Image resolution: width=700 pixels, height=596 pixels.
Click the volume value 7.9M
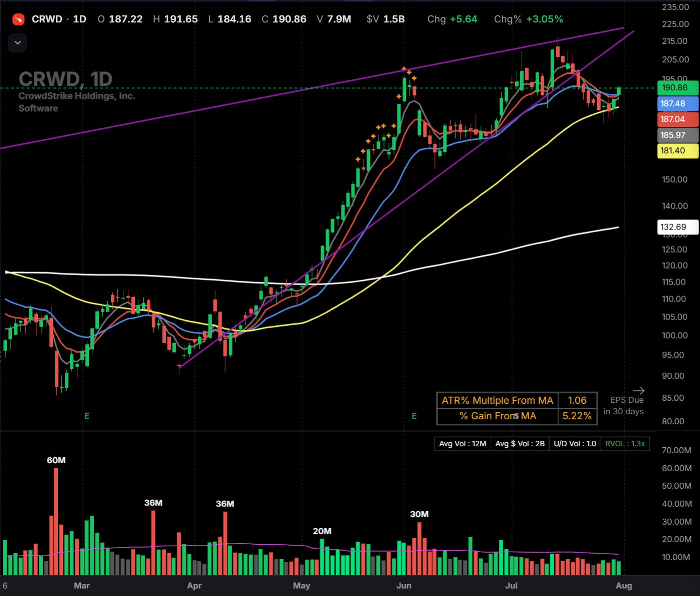(x=339, y=19)
